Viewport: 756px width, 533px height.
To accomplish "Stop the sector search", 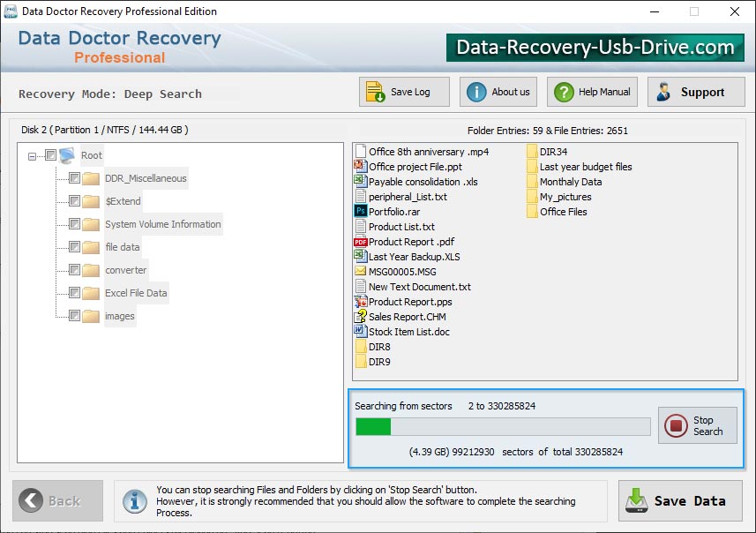I will point(697,425).
